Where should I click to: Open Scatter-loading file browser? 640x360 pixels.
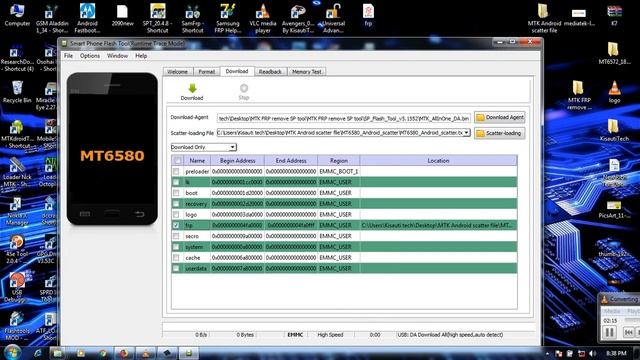click(x=500, y=133)
